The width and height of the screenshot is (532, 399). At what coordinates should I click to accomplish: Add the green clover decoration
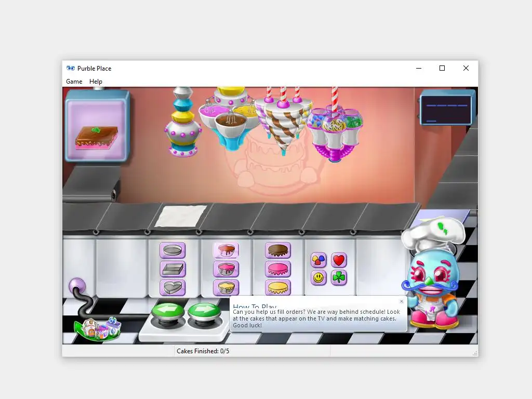[x=339, y=278]
